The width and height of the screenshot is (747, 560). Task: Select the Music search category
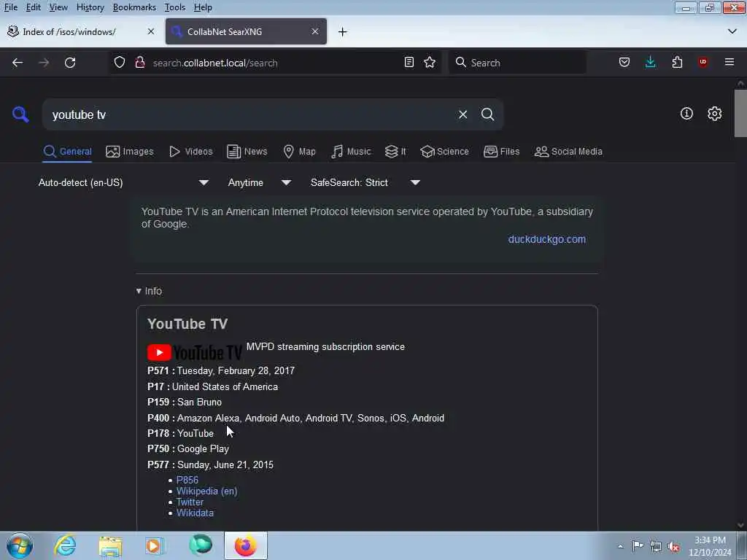(x=351, y=152)
